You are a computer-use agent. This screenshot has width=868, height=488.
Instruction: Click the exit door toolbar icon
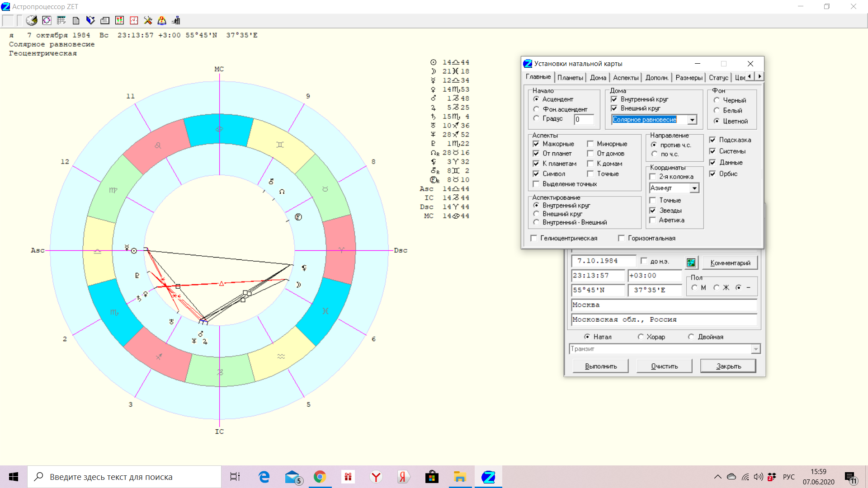click(176, 20)
